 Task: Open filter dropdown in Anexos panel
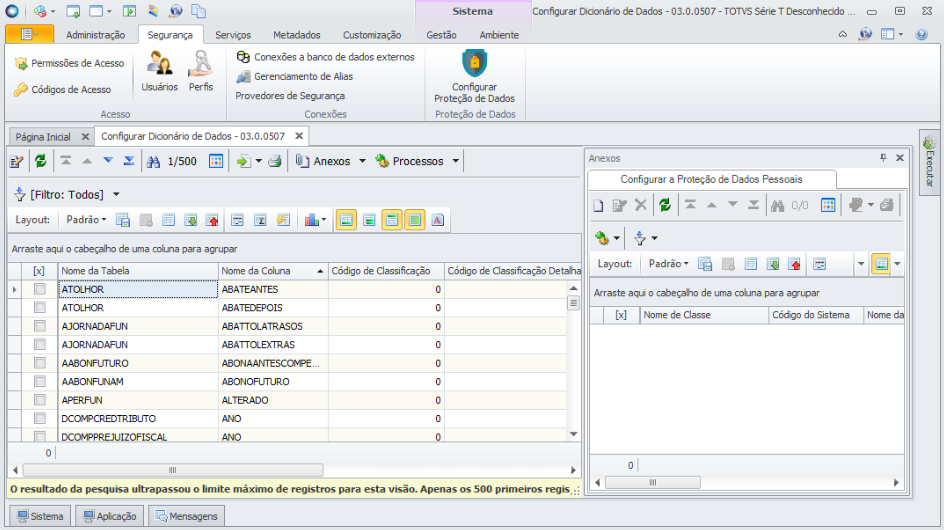coord(654,238)
